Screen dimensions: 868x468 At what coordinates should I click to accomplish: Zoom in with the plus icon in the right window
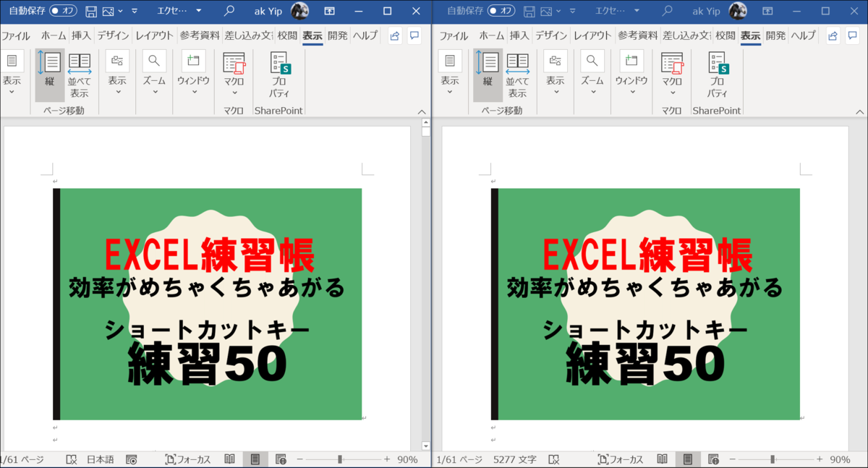tap(820, 459)
